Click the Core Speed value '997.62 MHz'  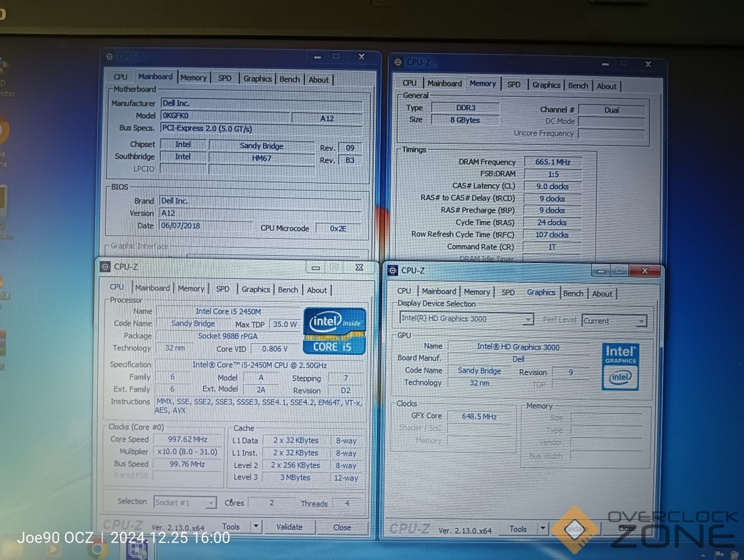point(187,439)
